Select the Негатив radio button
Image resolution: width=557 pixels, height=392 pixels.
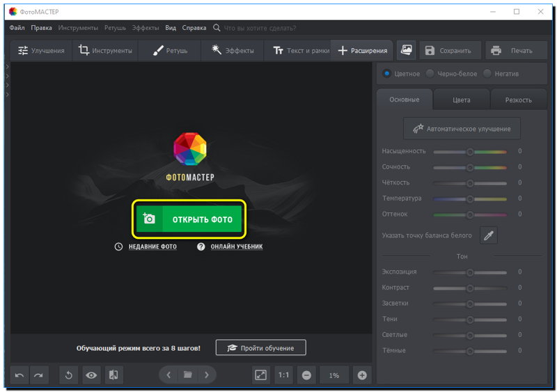point(487,74)
